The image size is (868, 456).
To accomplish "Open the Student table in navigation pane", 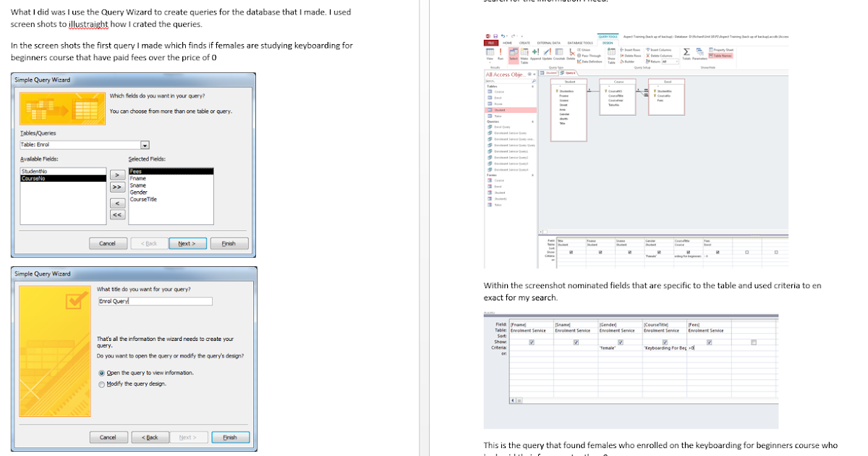I will pos(511,110).
